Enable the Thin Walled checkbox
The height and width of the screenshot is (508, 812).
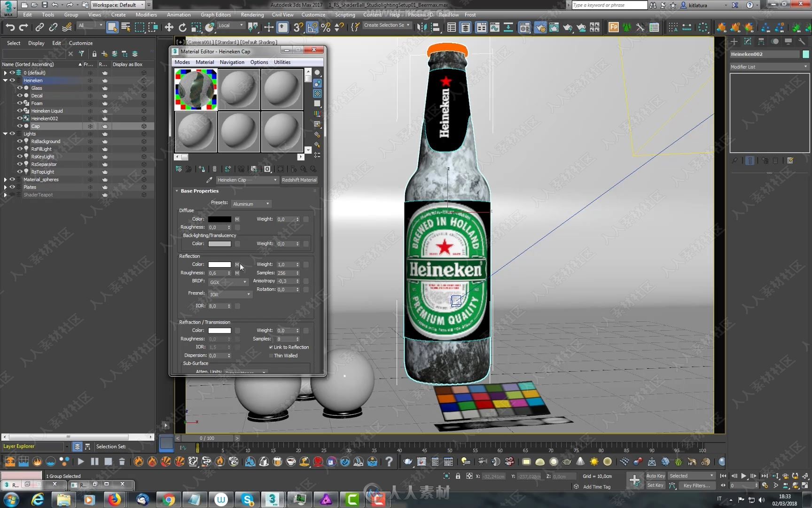tap(271, 356)
